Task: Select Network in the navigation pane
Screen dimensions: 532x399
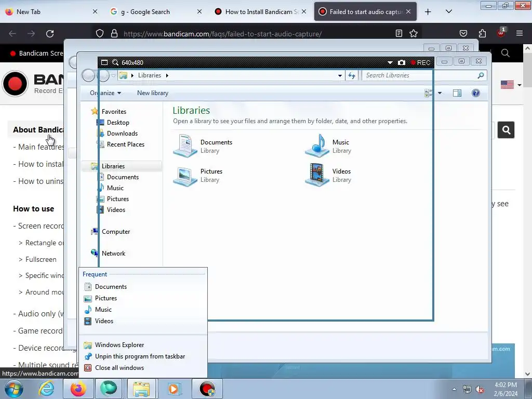Action: (x=113, y=254)
